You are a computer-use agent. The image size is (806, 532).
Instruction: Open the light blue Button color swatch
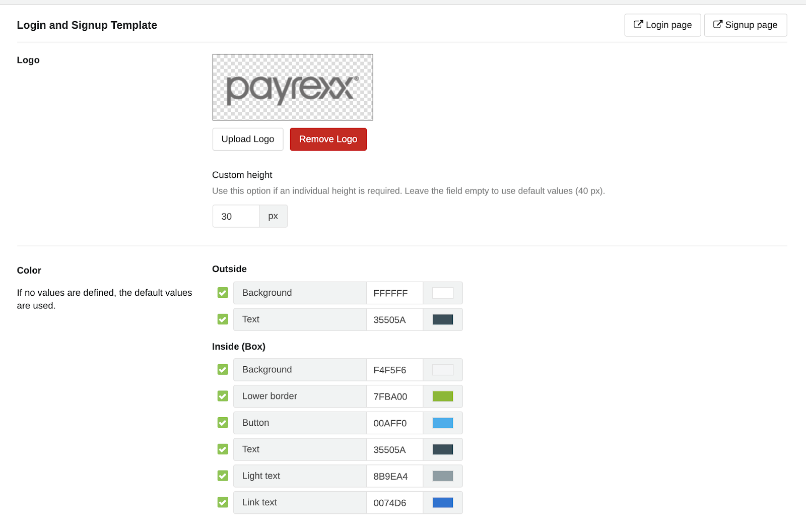coord(443,423)
